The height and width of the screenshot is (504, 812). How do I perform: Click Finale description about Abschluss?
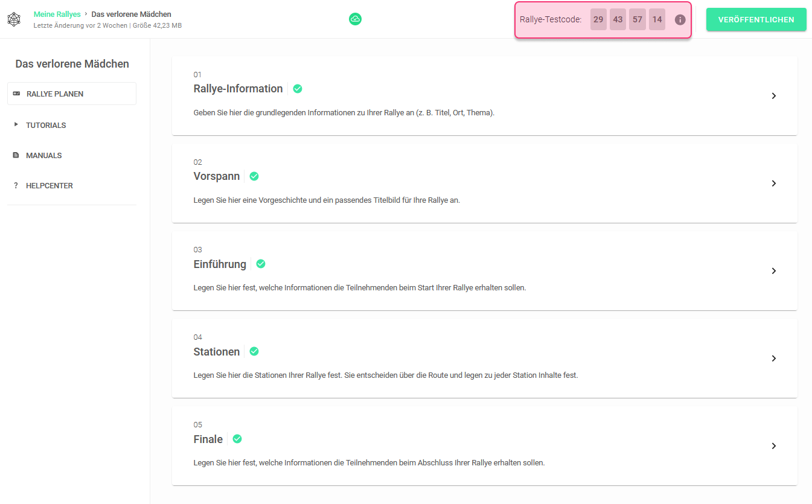click(x=369, y=463)
